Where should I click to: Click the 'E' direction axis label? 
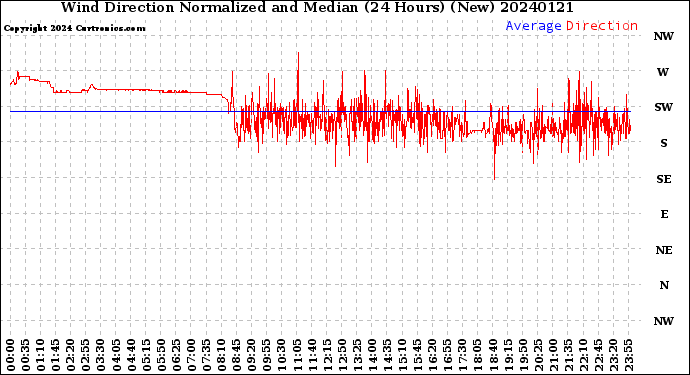tap(664, 214)
